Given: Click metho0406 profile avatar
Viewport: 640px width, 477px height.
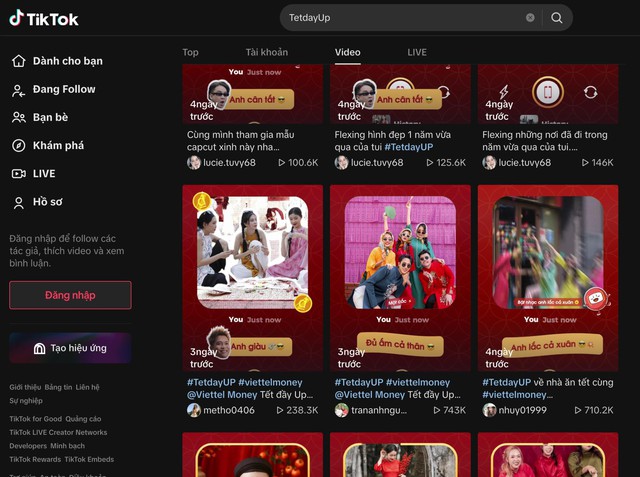Looking at the screenshot, I should [193, 410].
